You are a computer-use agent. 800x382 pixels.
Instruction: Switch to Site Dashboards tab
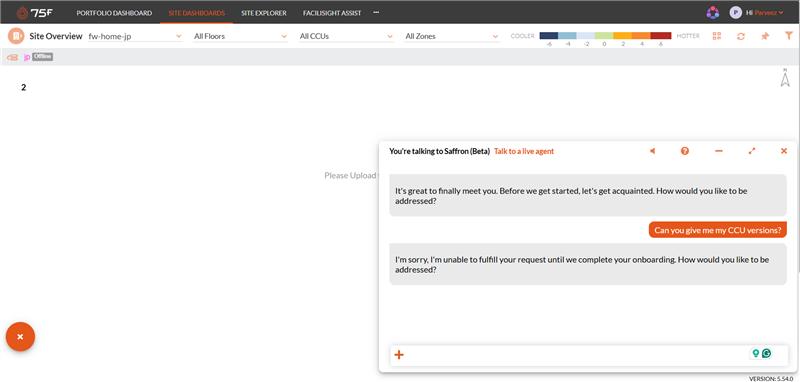(x=196, y=13)
